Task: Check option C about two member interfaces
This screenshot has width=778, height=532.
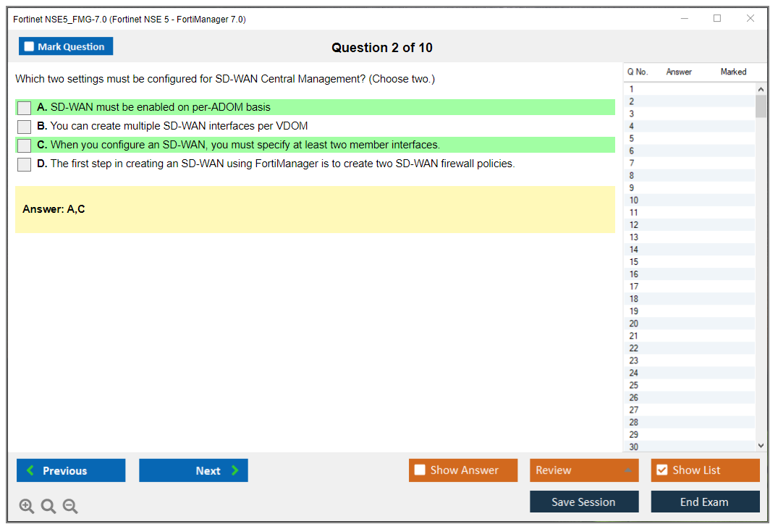Action: click(25, 145)
